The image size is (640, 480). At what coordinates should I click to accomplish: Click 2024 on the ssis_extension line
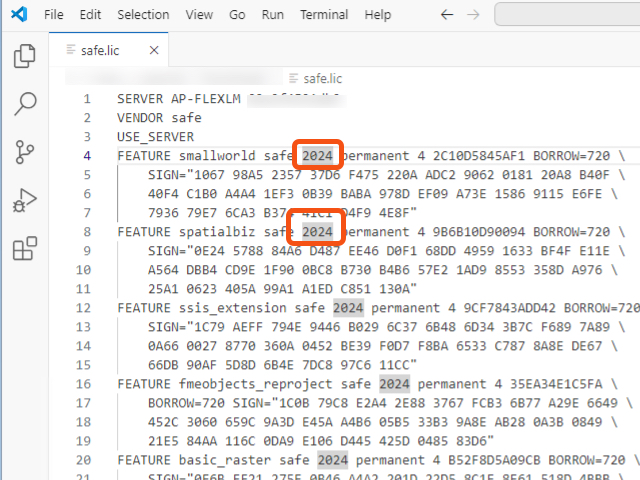click(348, 308)
